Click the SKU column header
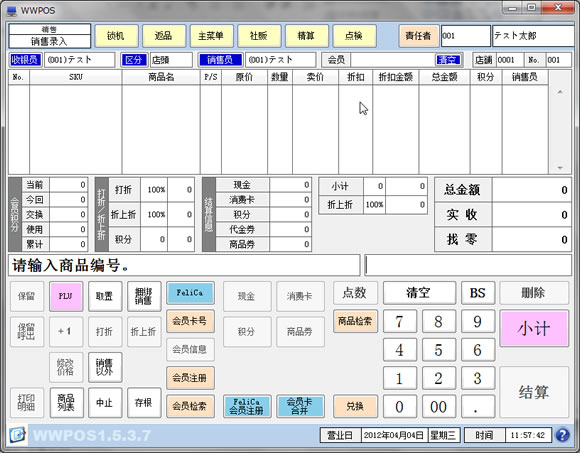 point(75,77)
